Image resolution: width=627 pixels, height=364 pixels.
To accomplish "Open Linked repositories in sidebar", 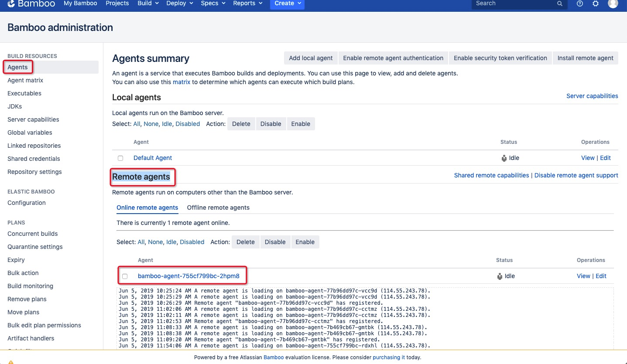I will pos(34,146).
